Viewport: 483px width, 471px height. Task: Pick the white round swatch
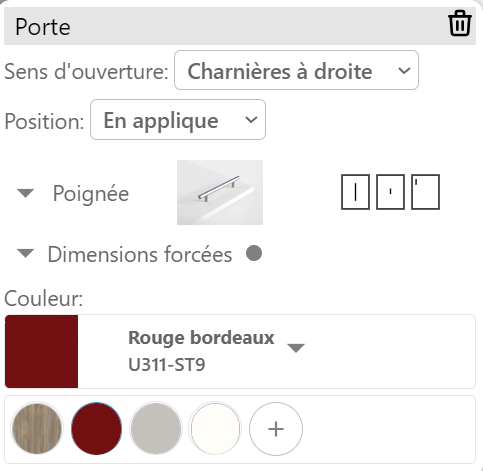point(216,429)
